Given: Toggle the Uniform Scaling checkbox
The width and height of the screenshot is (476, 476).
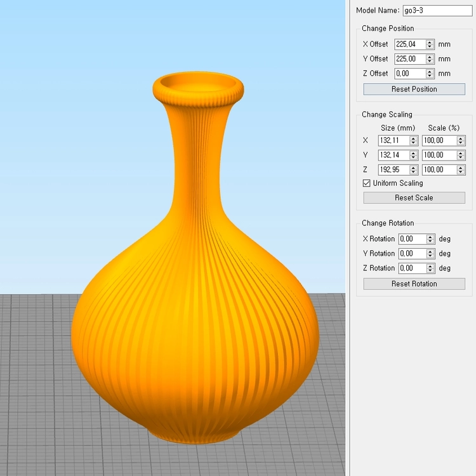Looking at the screenshot, I should click(x=366, y=183).
